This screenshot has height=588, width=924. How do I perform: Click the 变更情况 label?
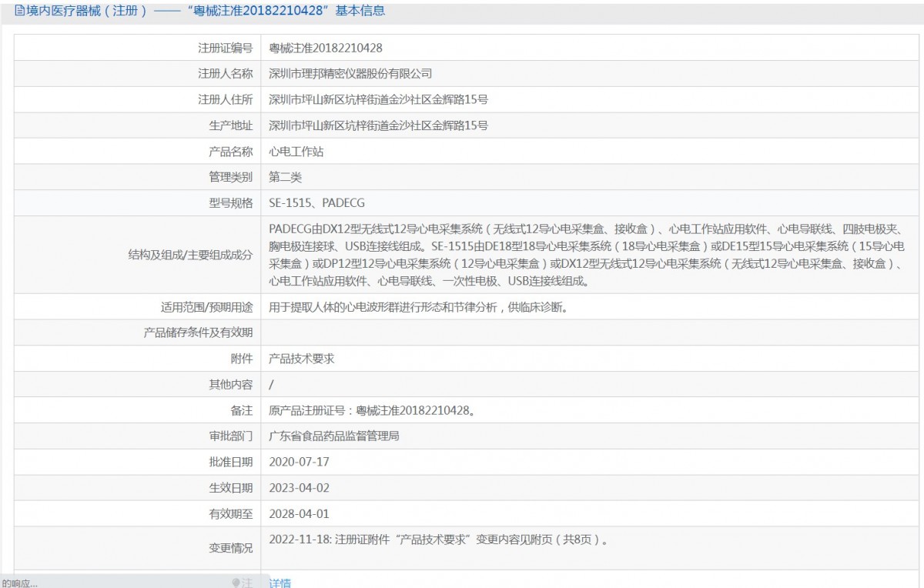pyautogui.click(x=230, y=549)
